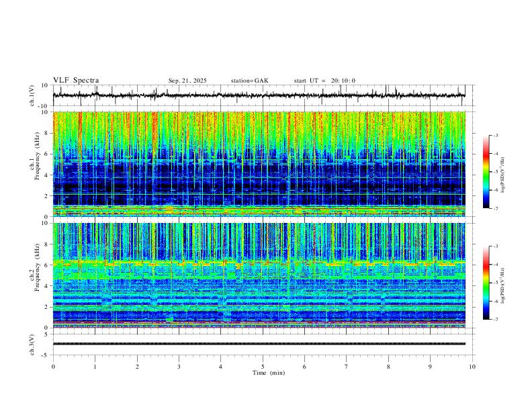Click the "ch.3(V)" axis label

tap(32, 345)
